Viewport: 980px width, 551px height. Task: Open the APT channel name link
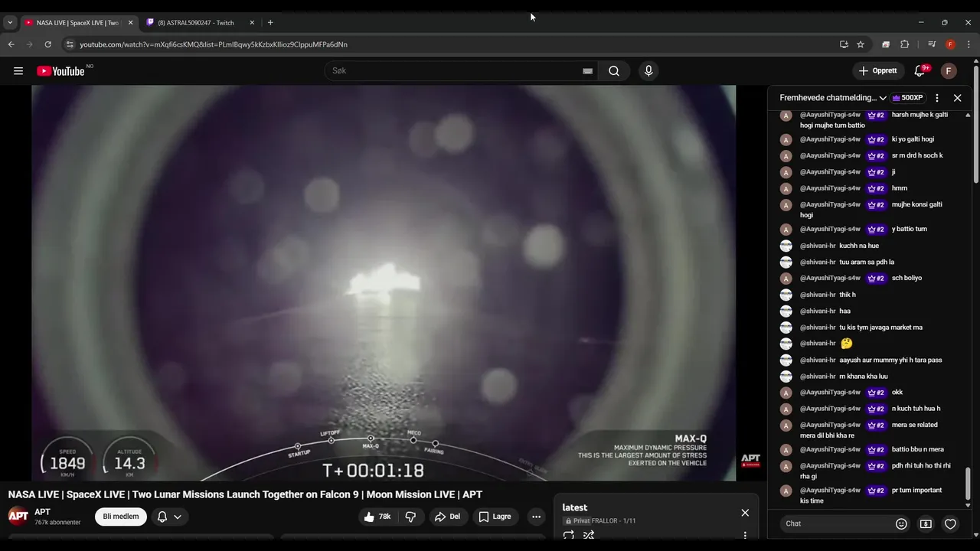42,512
